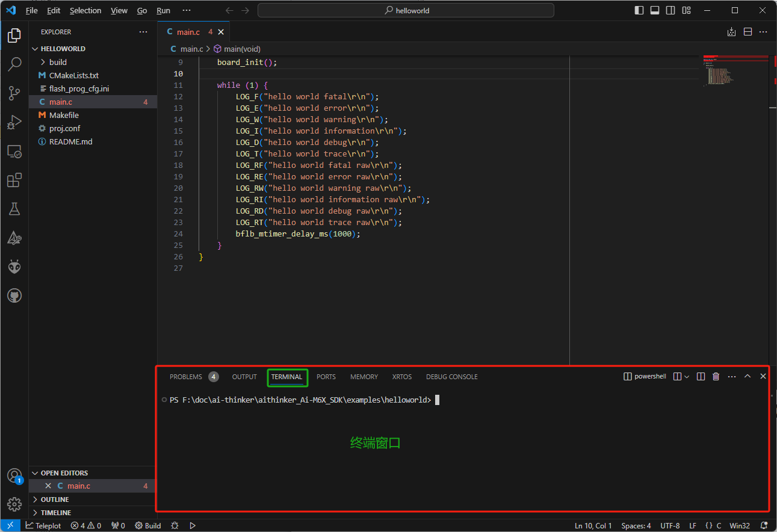
Task: Open the Run and Debug view
Action: point(14,122)
